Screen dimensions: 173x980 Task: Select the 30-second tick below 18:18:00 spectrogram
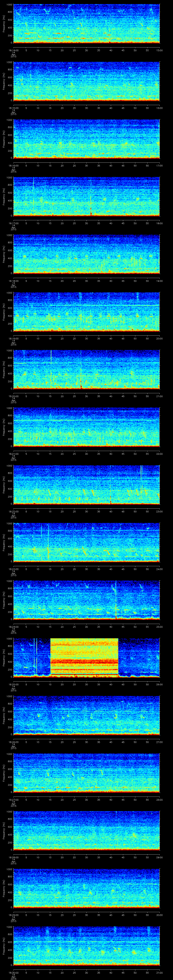coord(86,281)
